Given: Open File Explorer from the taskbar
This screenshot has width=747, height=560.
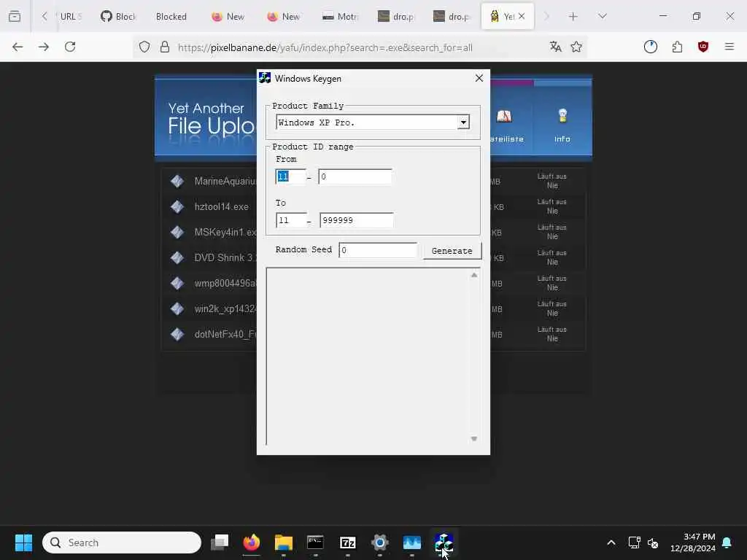Looking at the screenshot, I should point(284,542).
